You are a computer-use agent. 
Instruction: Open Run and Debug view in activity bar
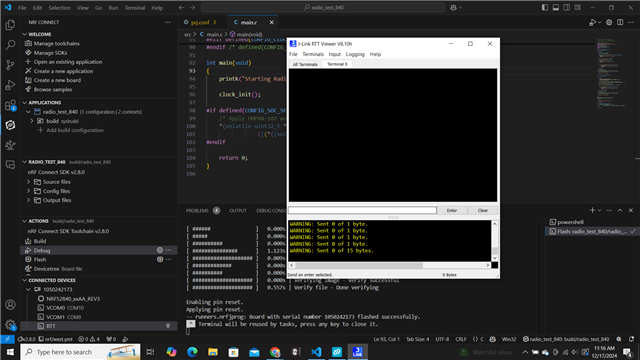click(10, 85)
